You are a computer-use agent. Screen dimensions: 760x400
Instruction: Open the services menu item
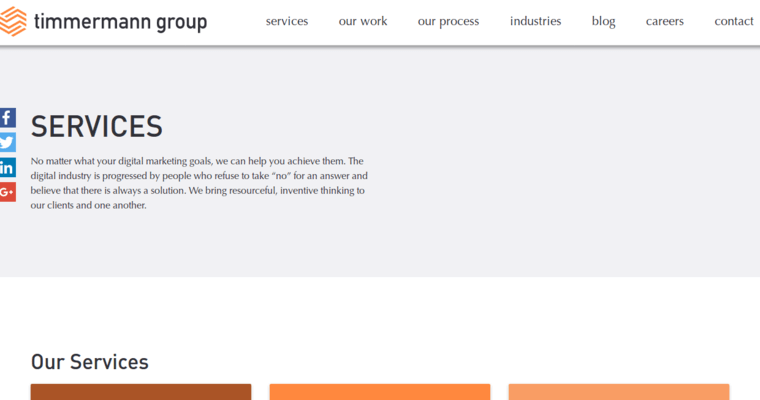pyautogui.click(x=287, y=21)
